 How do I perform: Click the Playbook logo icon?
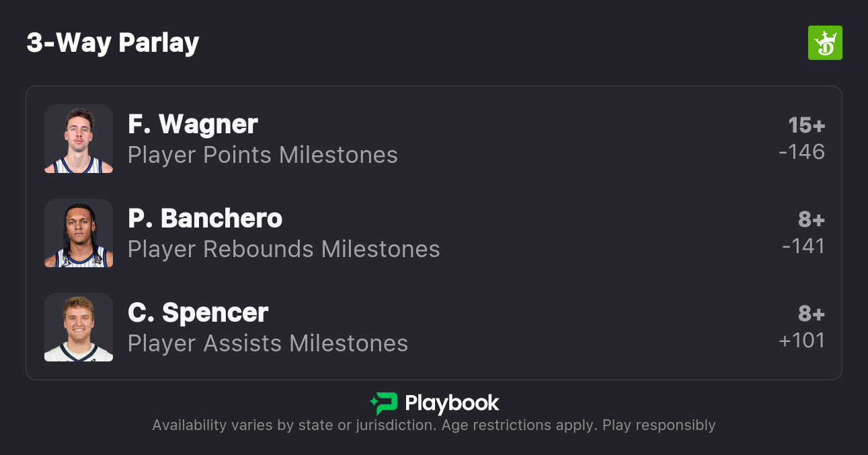click(x=384, y=403)
